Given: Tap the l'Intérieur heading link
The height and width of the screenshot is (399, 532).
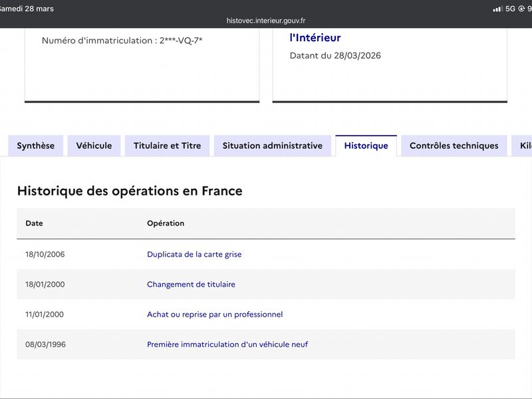Looking at the screenshot, I should pos(315,38).
